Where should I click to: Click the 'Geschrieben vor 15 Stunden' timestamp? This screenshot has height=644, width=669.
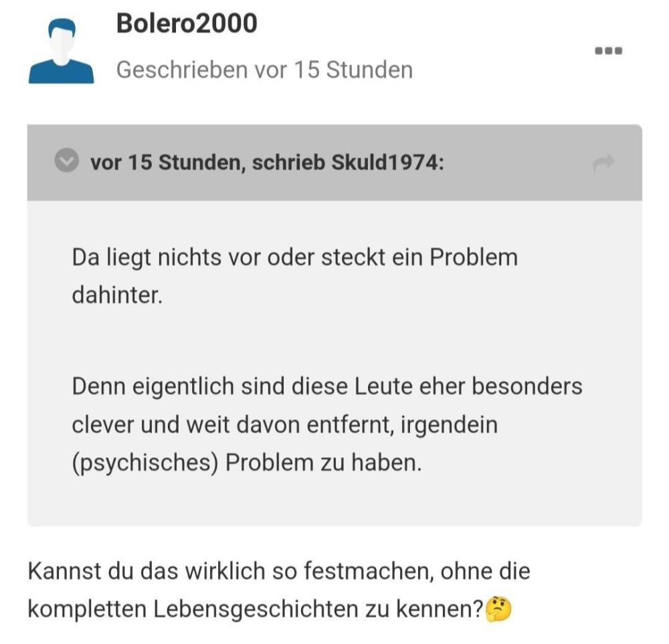click(x=264, y=70)
